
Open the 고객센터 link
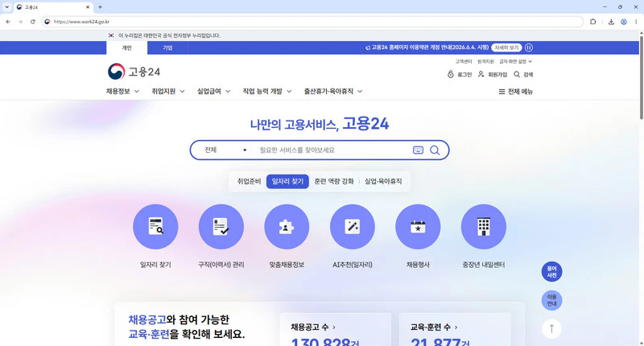[464, 62]
